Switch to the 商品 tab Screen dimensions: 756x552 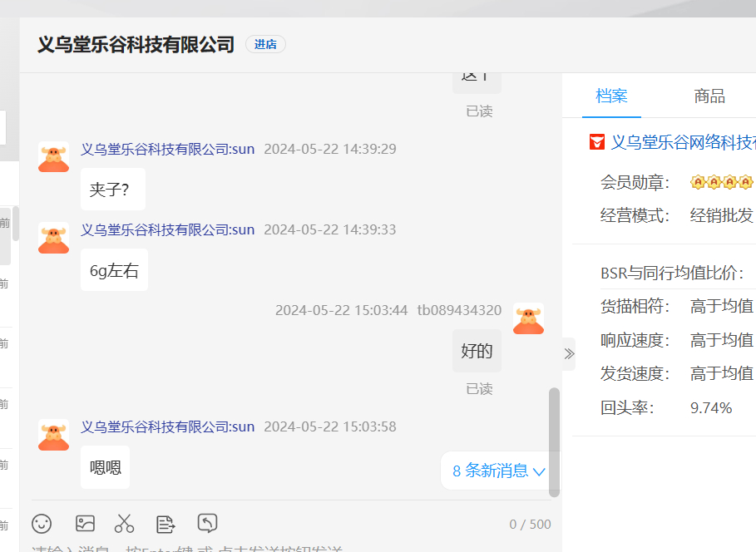(x=709, y=96)
